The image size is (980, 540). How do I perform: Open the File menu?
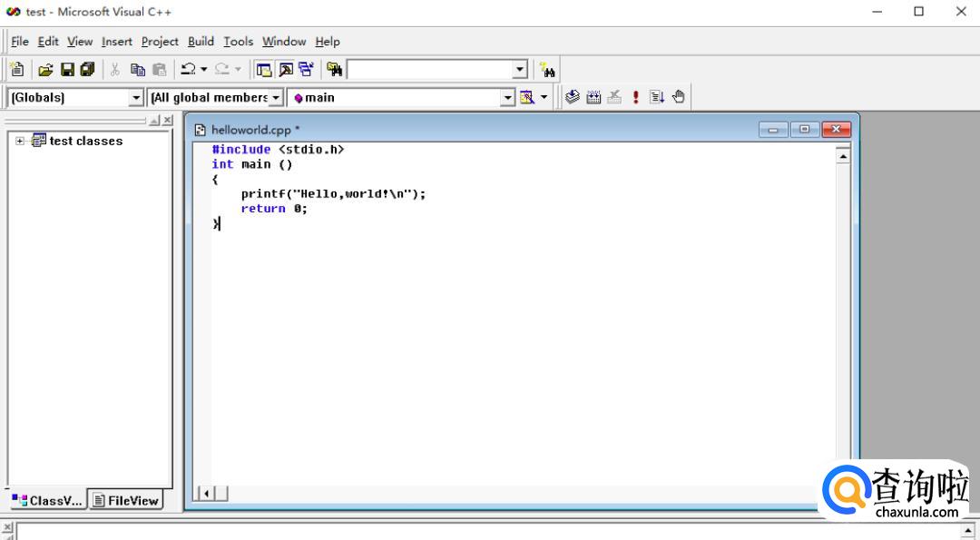[x=20, y=41]
